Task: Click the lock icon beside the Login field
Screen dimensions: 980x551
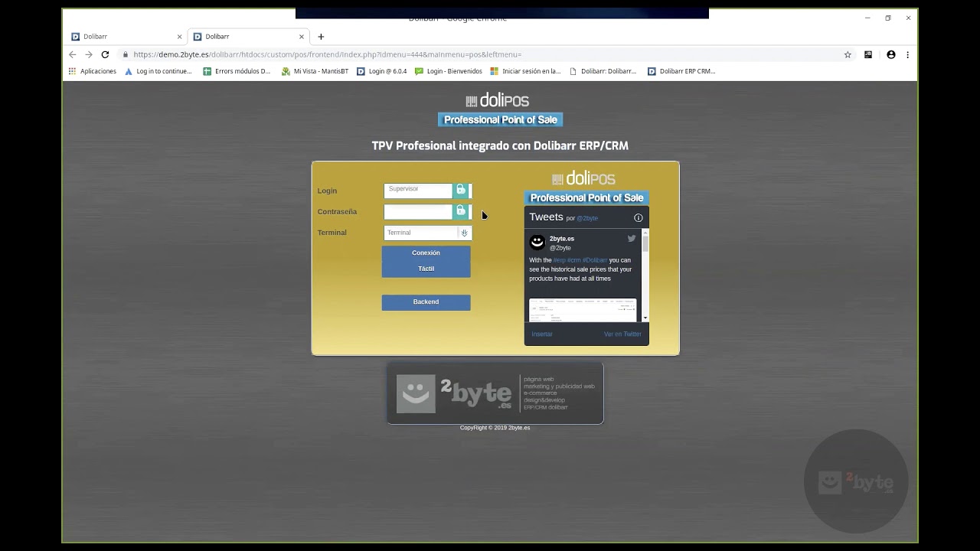Action: (461, 190)
